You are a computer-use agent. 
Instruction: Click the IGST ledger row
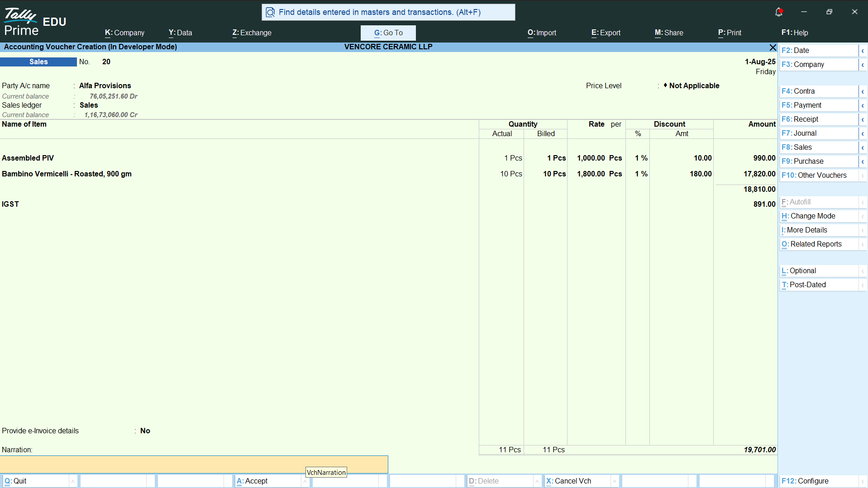tap(388, 204)
